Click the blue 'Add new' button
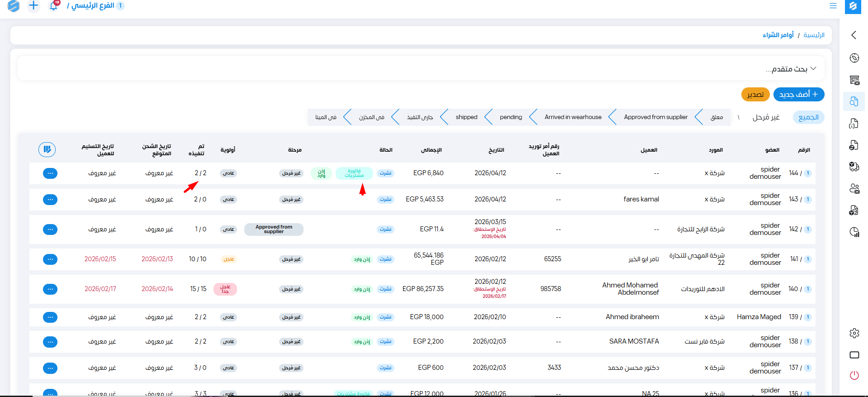 [798, 94]
